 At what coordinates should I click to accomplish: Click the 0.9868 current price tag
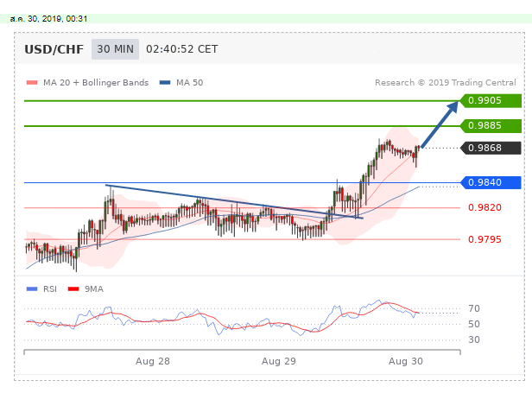(491, 148)
